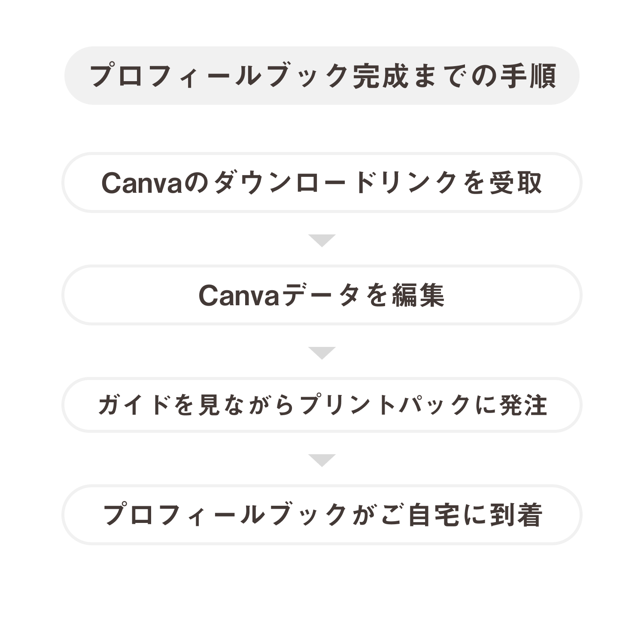Image resolution: width=644 pixels, height=644 pixels.
Task: Click the title banner プロフィールブック完成までの手順
Action: (322, 76)
